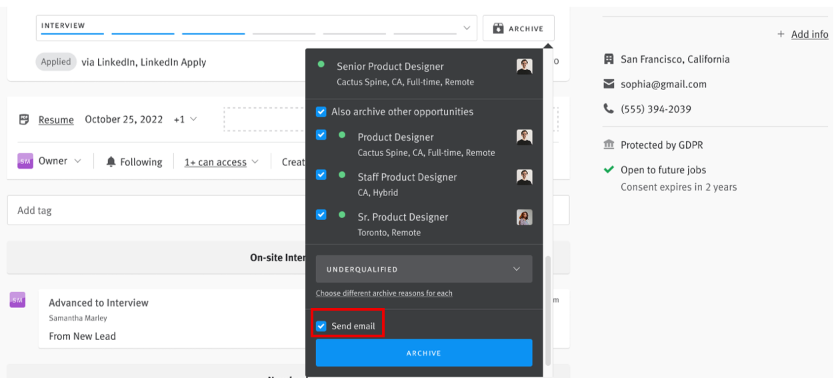Click the green status dot for Senior Product Designer

point(321,64)
